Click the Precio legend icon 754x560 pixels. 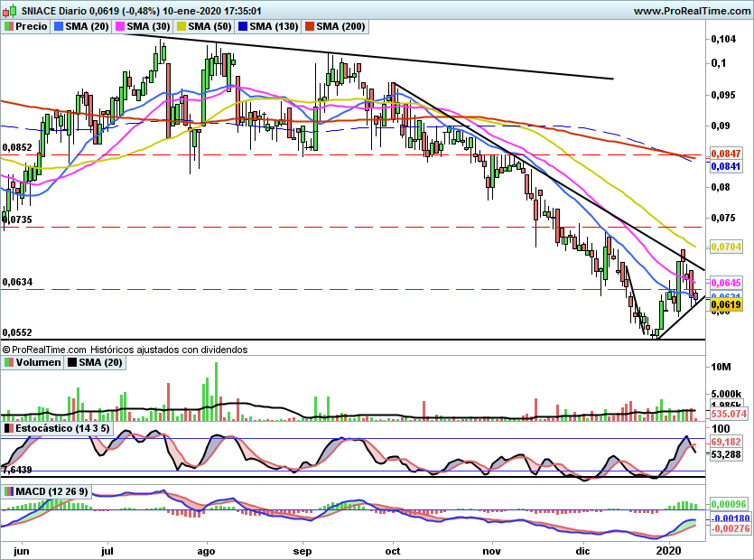click(9, 26)
